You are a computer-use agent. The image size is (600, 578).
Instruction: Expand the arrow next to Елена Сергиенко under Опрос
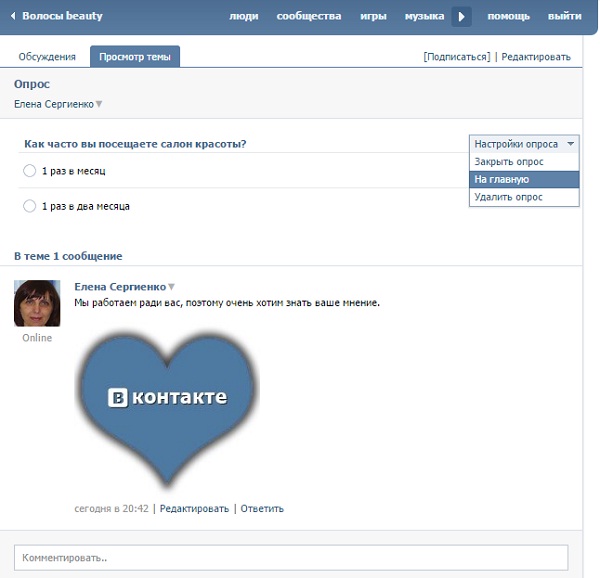click(99, 104)
